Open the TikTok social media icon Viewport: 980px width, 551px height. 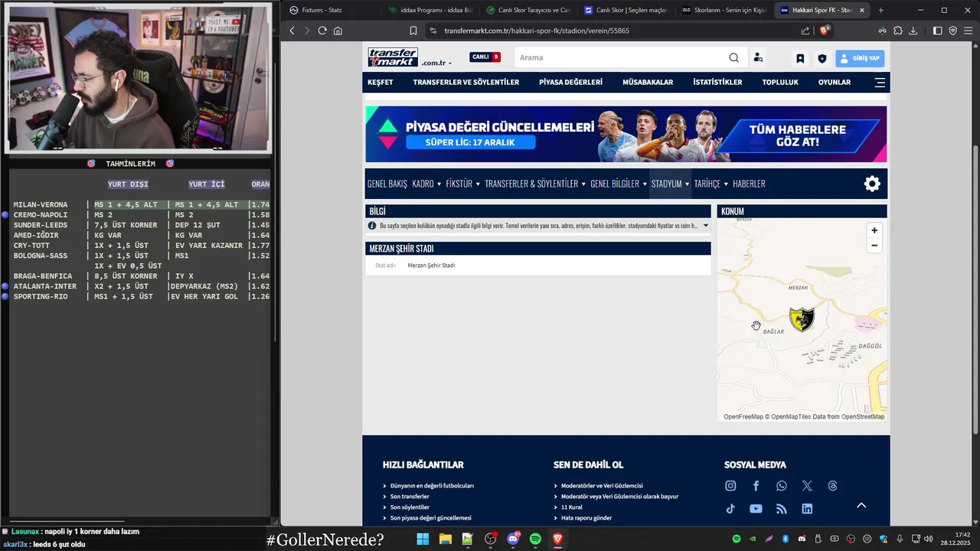(730, 508)
